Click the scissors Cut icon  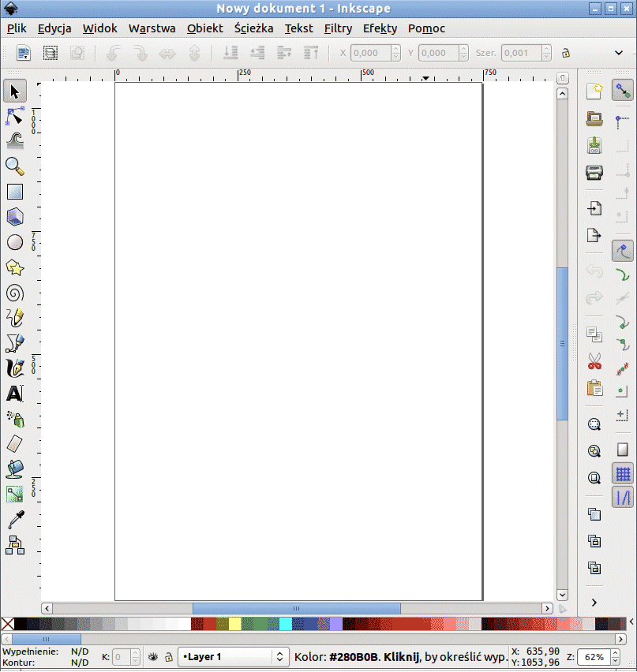point(594,362)
